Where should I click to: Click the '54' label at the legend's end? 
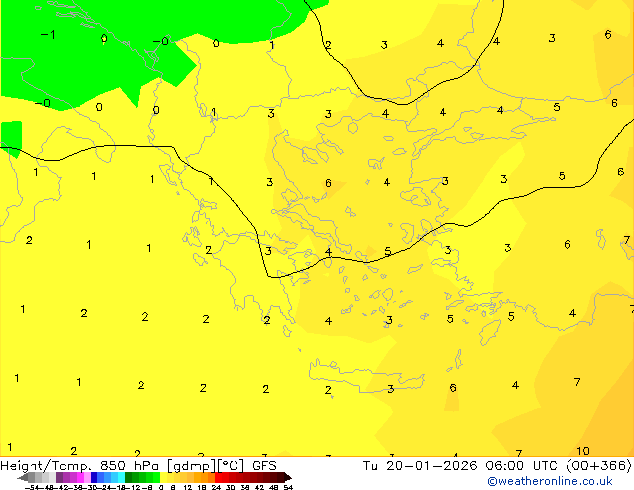[x=287, y=488]
